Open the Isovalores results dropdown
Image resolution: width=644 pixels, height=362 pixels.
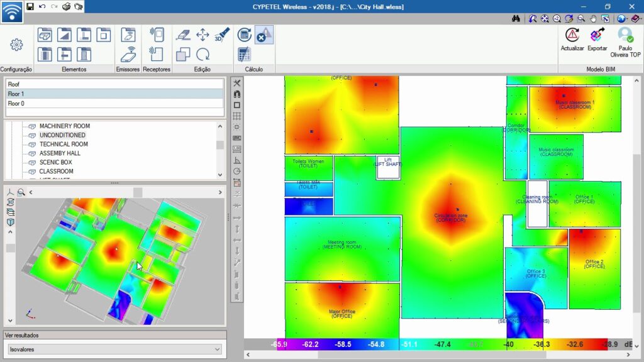point(115,349)
